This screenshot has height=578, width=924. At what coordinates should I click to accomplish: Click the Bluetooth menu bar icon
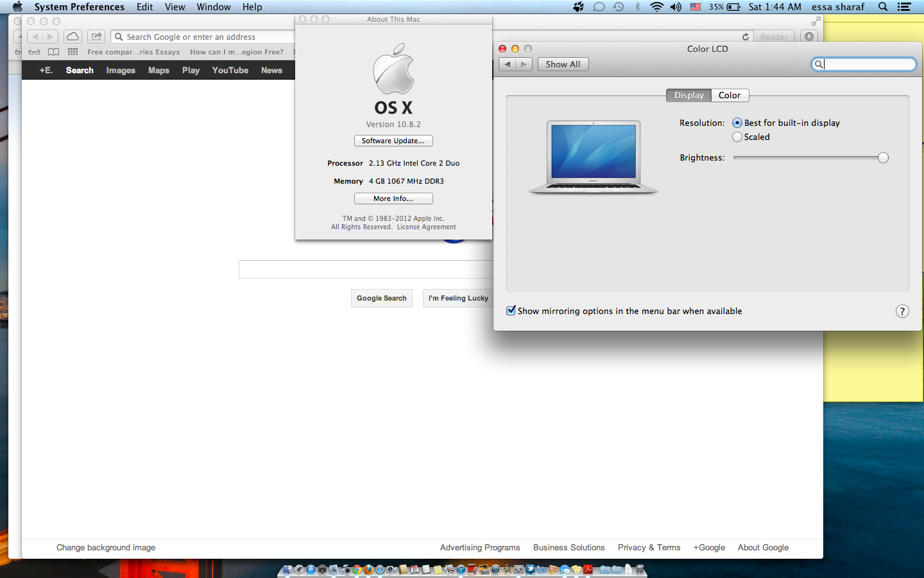[637, 7]
